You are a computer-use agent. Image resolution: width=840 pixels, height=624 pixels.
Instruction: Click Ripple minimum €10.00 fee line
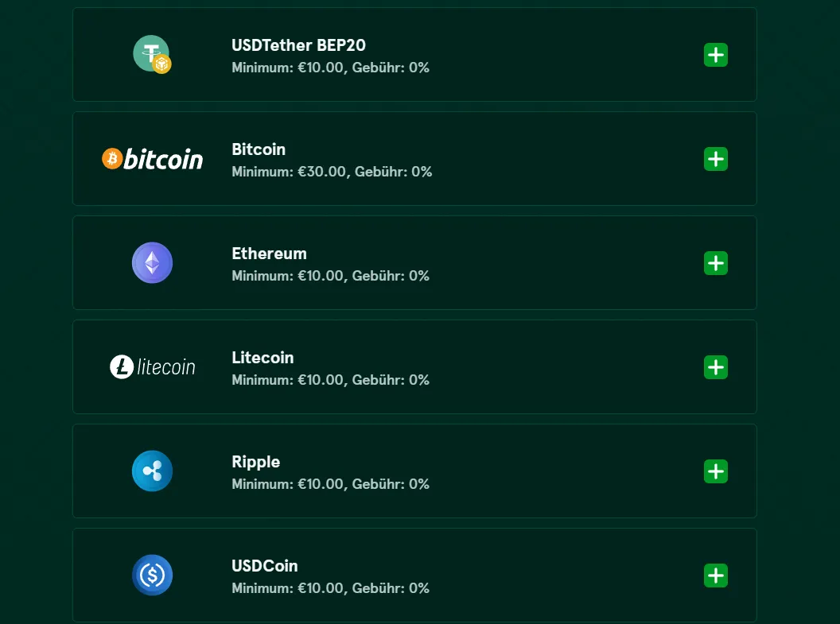(x=330, y=484)
